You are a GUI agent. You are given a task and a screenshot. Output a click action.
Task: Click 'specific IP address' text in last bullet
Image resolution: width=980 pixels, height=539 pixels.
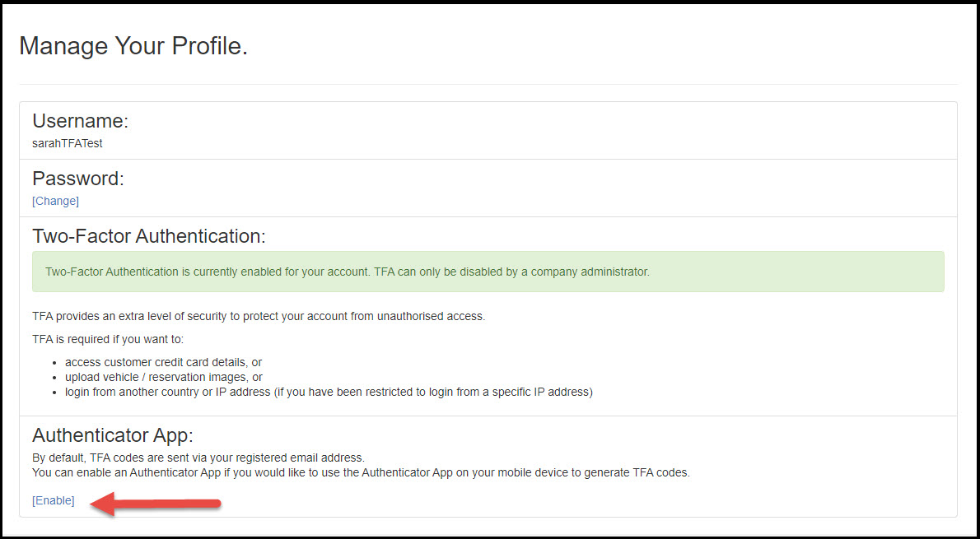(542, 392)
